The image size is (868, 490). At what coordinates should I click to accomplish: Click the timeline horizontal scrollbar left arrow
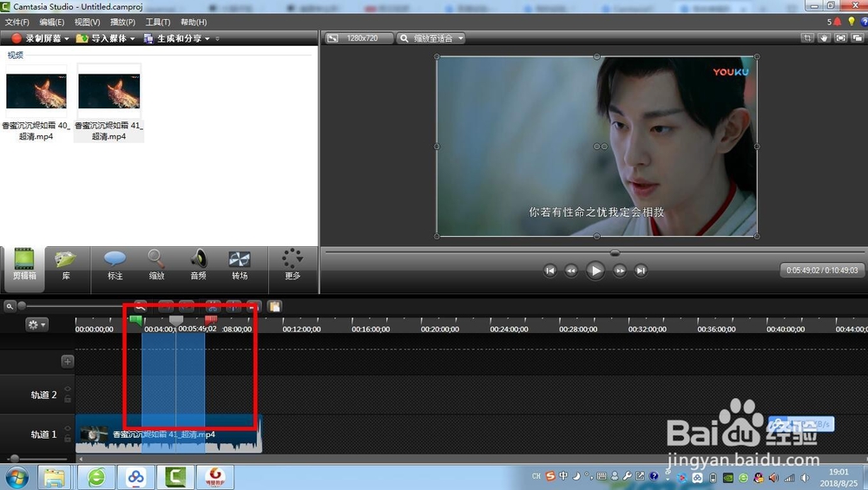81,459
